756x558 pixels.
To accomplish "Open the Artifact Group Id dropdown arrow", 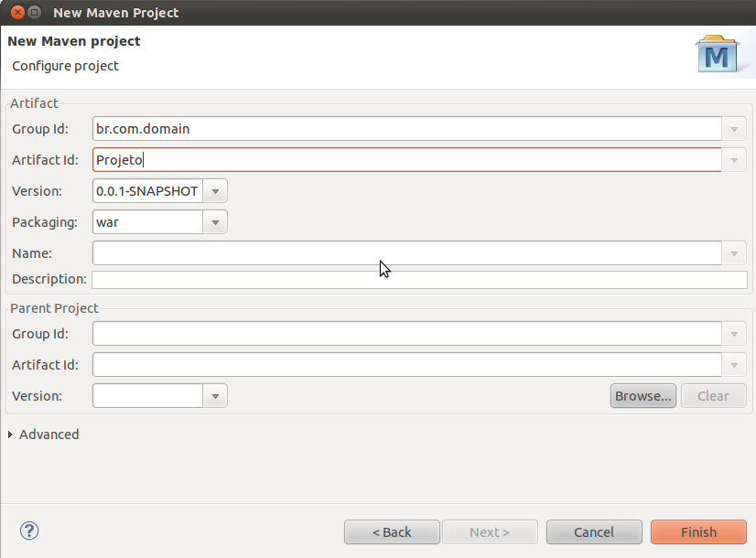I will point(734,129).
